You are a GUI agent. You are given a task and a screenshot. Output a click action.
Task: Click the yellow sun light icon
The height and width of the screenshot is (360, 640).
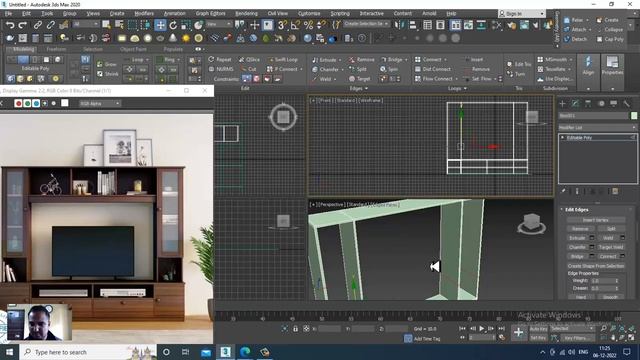tap(186, 38)
